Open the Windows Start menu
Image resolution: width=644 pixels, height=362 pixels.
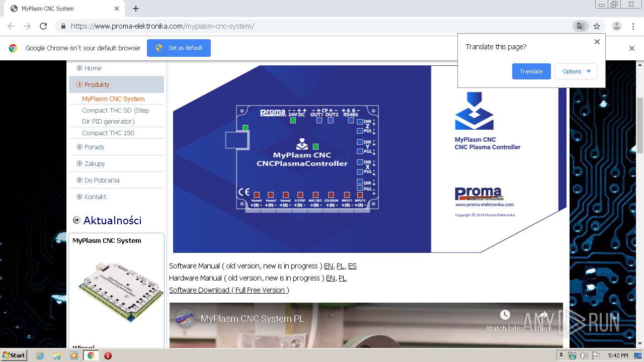[14, 355]
